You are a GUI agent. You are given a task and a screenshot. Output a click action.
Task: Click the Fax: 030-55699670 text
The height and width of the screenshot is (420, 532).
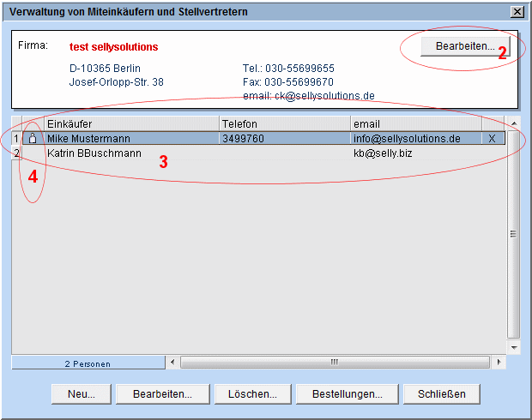pyautogui.click(x=288, y=82)
